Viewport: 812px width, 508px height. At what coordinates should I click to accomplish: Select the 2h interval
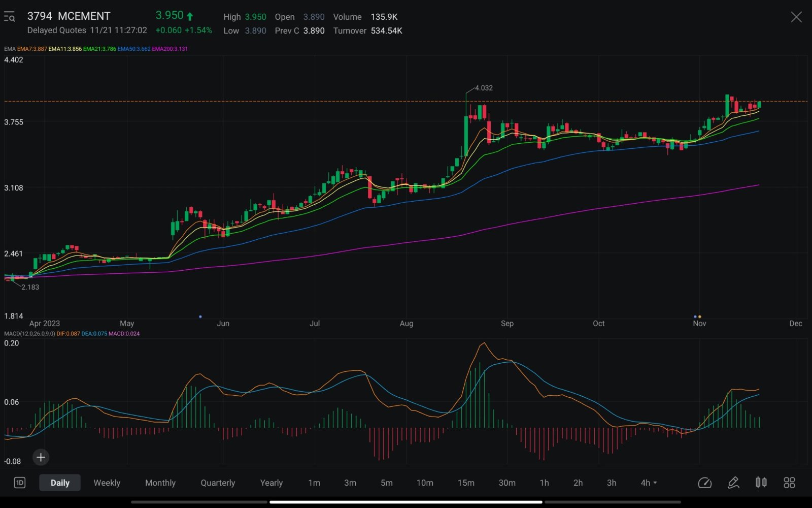[578, 483]
